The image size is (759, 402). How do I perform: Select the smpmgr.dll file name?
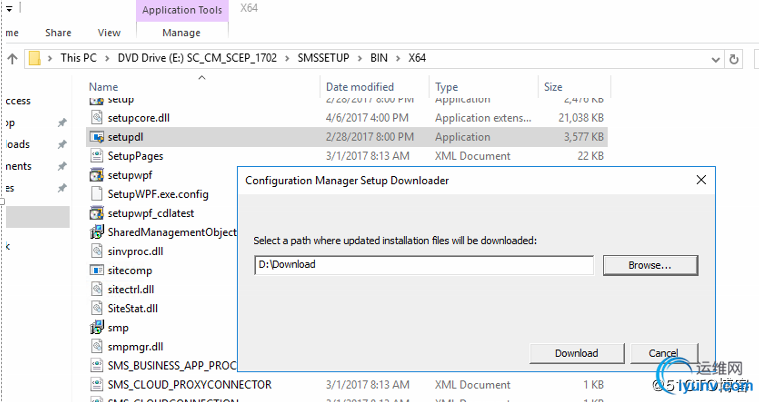click(x=136, y=347)
